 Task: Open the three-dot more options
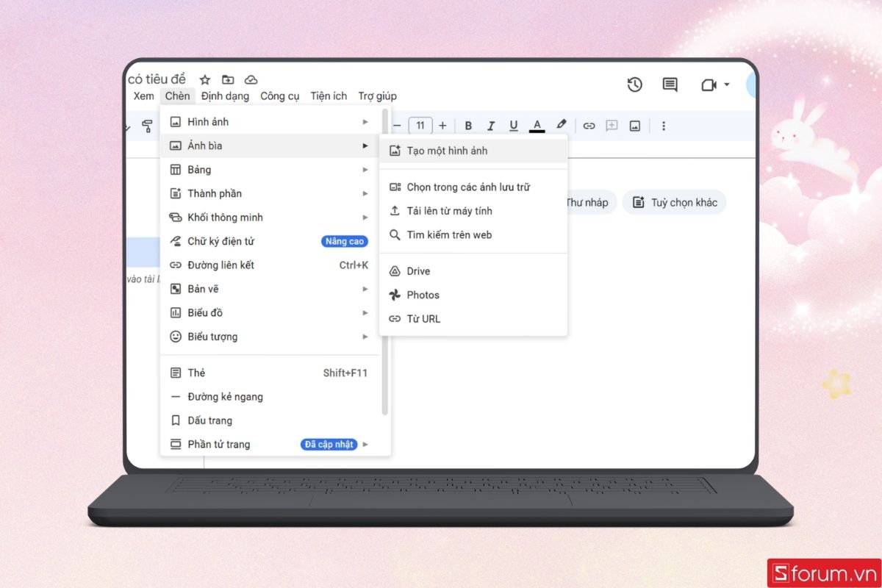(x=663, y=126)
